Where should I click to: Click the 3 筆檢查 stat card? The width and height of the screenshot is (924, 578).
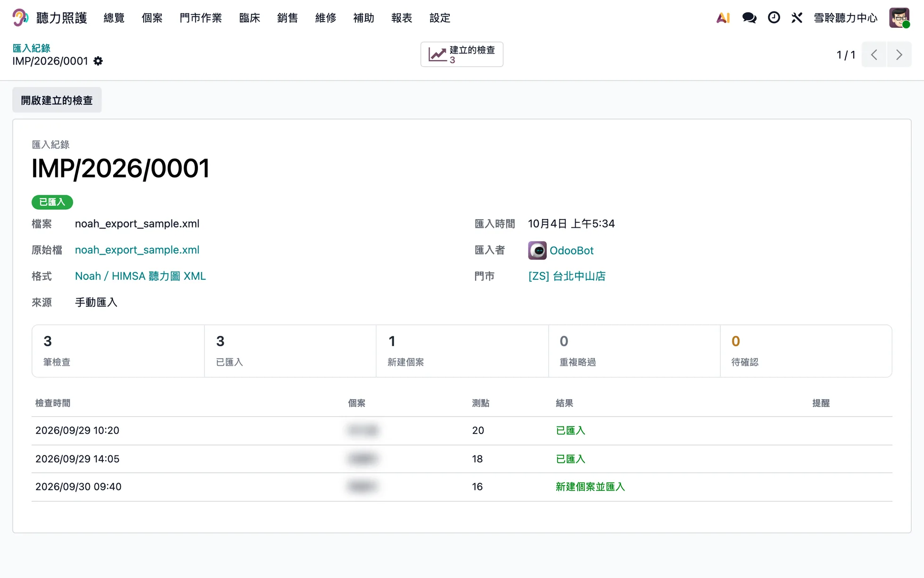pyautogui.click(x=118, y=351)
